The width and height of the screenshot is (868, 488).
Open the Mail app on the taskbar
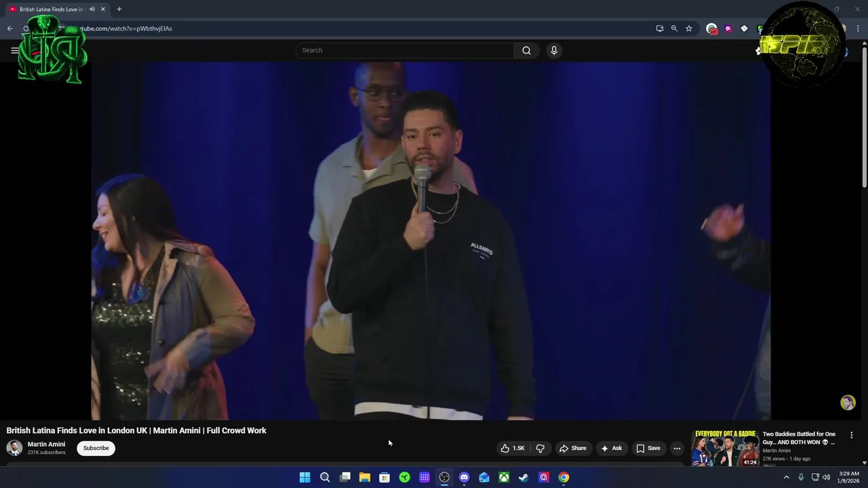click(484, 477)
